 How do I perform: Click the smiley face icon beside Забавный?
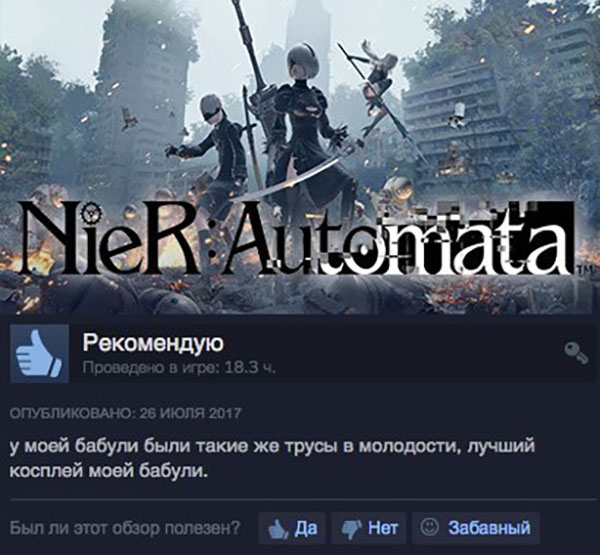point(429,527)
